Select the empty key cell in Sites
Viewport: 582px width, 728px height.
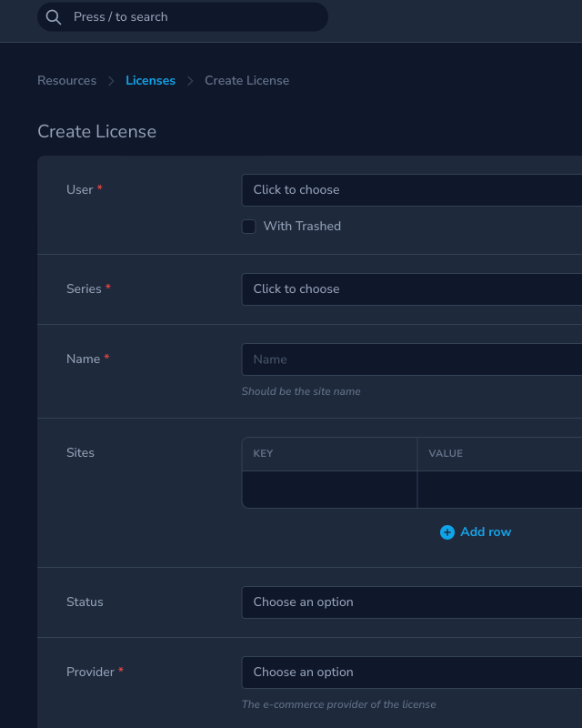tap(329, 490)
